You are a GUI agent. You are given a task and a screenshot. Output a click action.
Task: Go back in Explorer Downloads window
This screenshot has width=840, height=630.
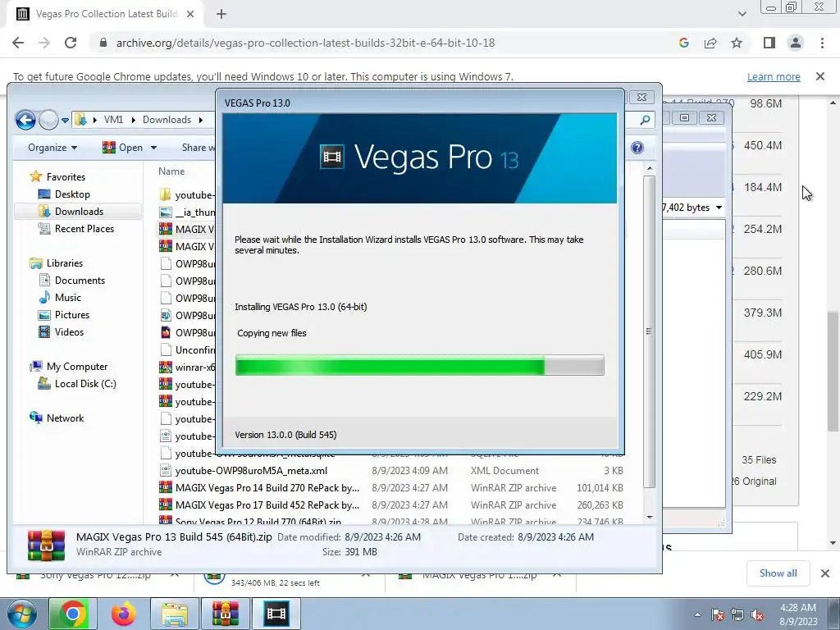coord(25,120)
